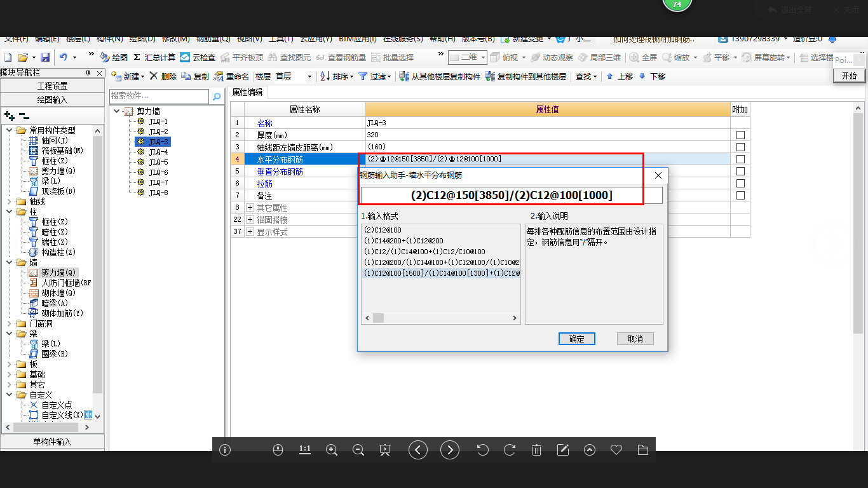Click the format list horizontal scrollbar
The image size is (868, 488).
click(441, 318)
